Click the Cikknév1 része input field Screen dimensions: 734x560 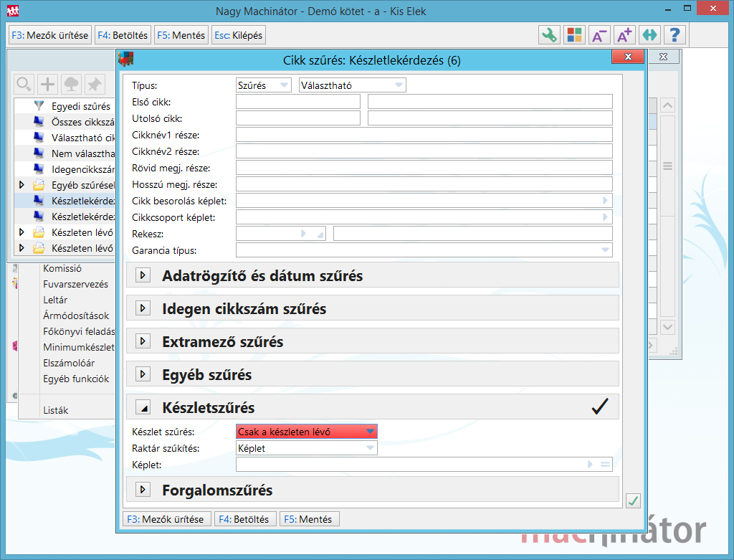coord(424,135)
